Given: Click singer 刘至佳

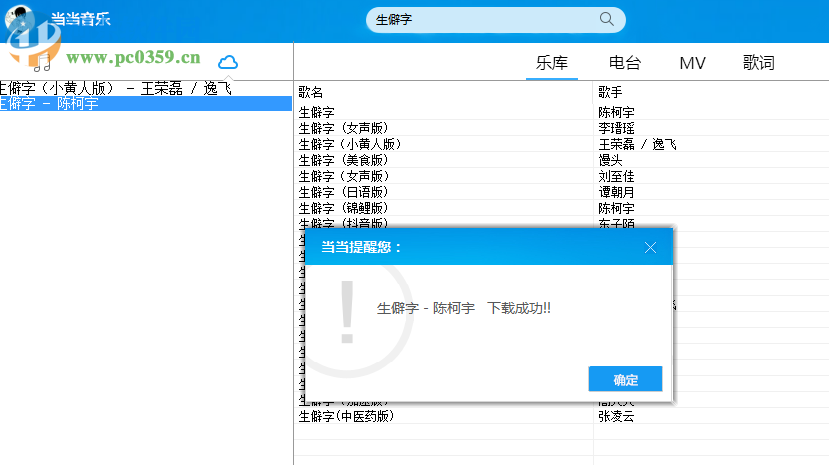Looking at the screenshot, I should click(616, 176).
